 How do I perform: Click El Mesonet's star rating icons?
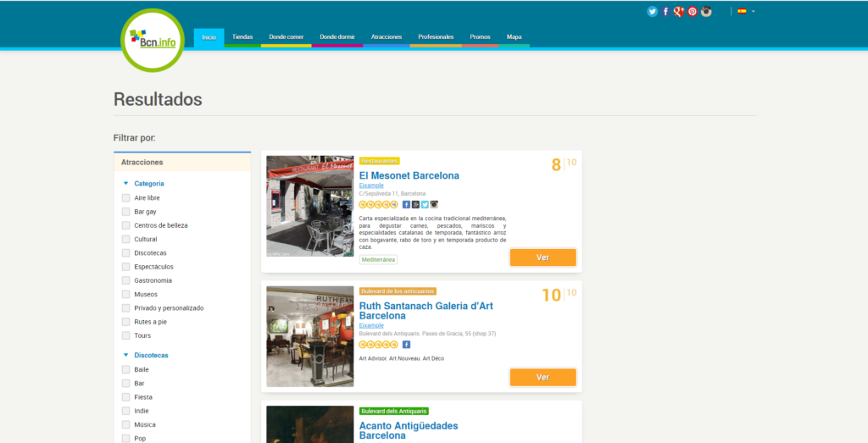(x=379, y=205)
